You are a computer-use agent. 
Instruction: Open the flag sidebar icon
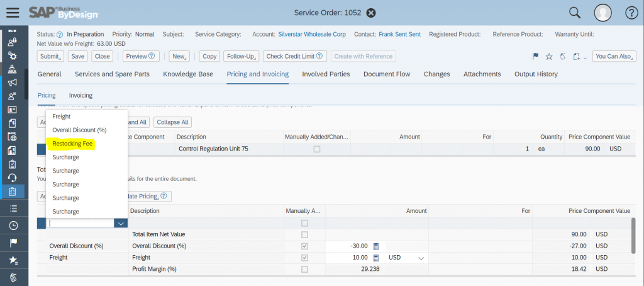coord(13,243)
